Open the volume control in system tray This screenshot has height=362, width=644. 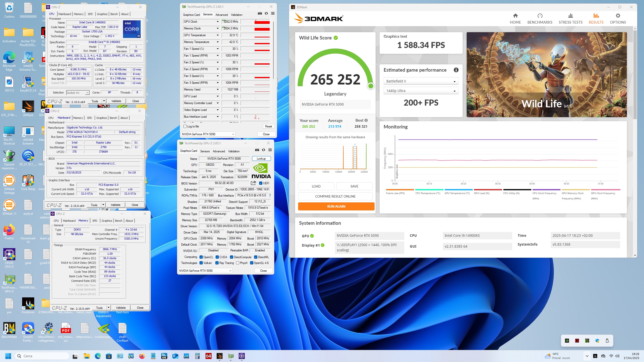pyautogui.click(x=617, y=356)
